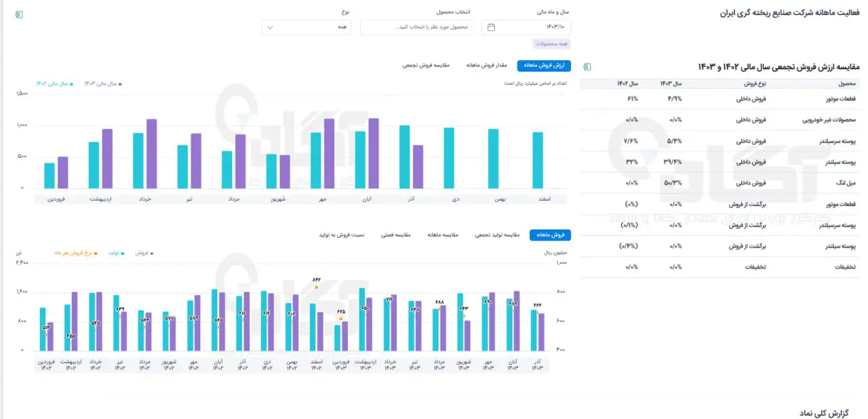868x419 pixels.
Task: Click the اعداد بر اساس میلیارد ریال است note
Action: point(536,83)
